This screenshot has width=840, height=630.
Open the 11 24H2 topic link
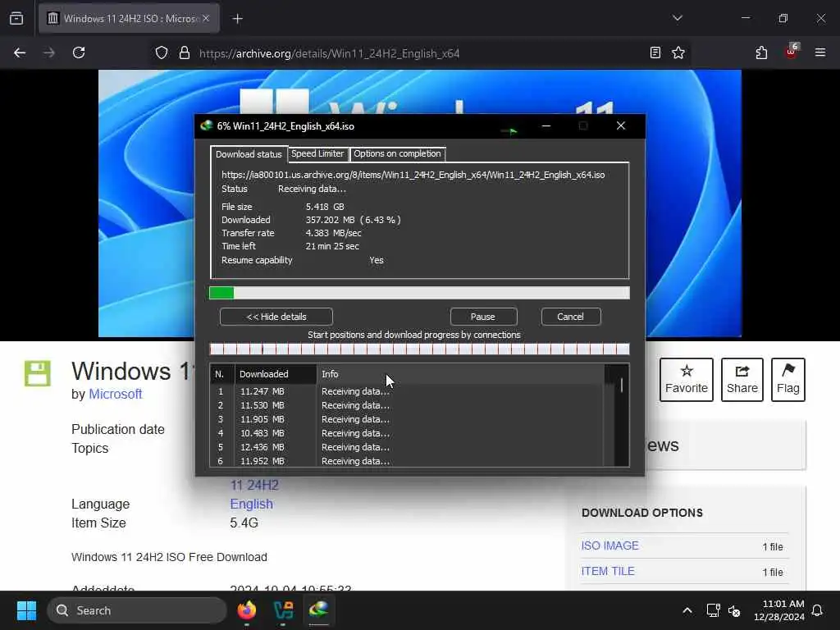[254, 486]
